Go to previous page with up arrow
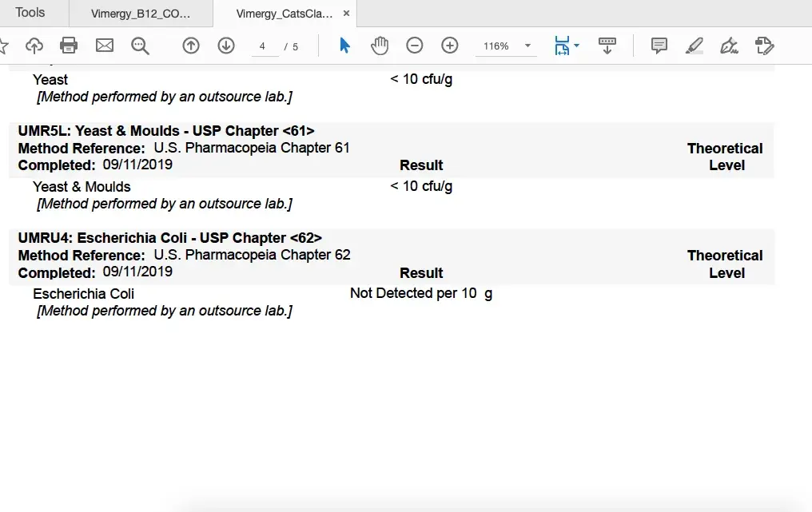 tap(191, 46)
